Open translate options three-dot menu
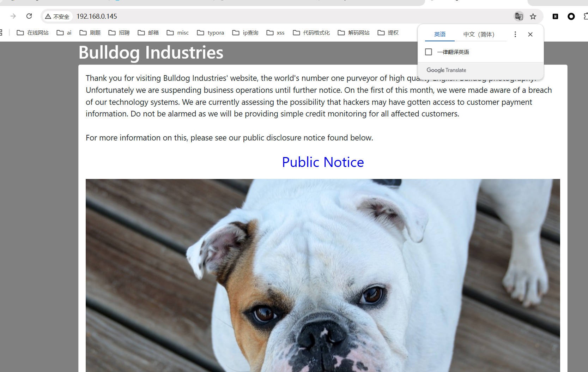Viewport: 588px width, 372px height. [515, 34]
